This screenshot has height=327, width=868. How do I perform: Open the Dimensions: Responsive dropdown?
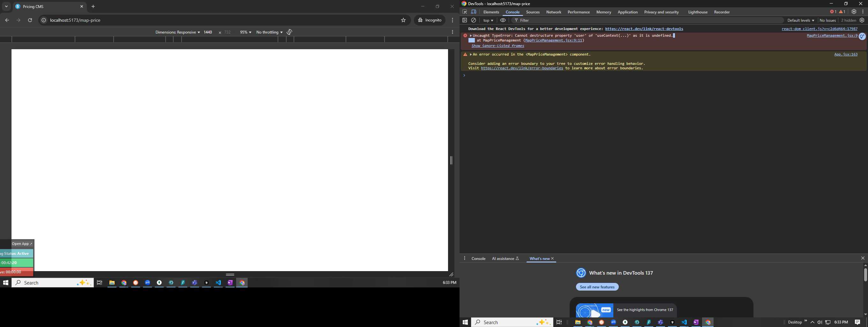(177, 32)
